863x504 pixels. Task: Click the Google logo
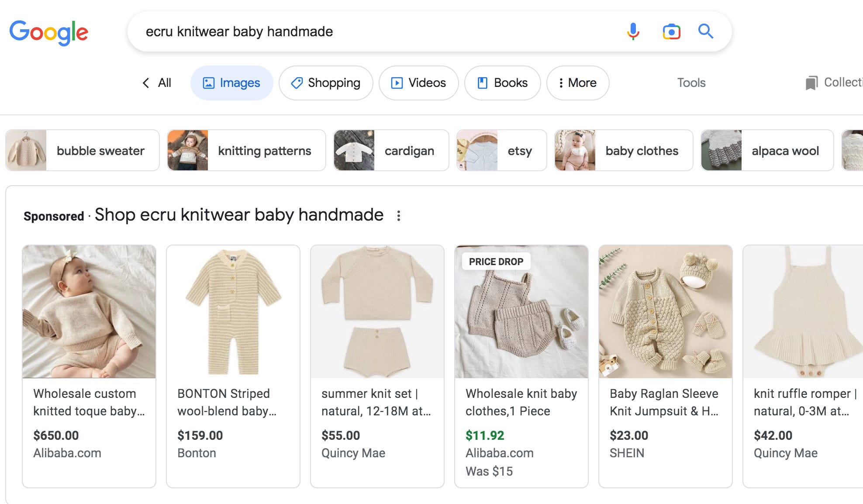click(x=49, y=32)
